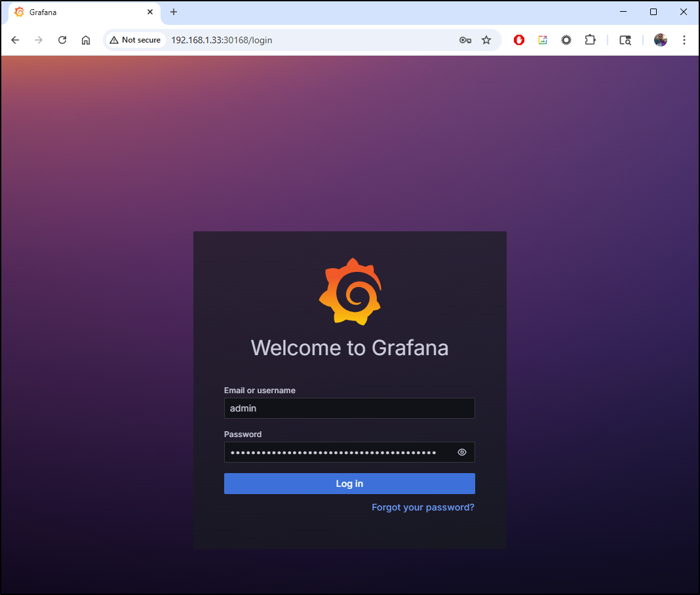Open the Chrome profile avatar
The image size is (700, 595).
[660, 40]
